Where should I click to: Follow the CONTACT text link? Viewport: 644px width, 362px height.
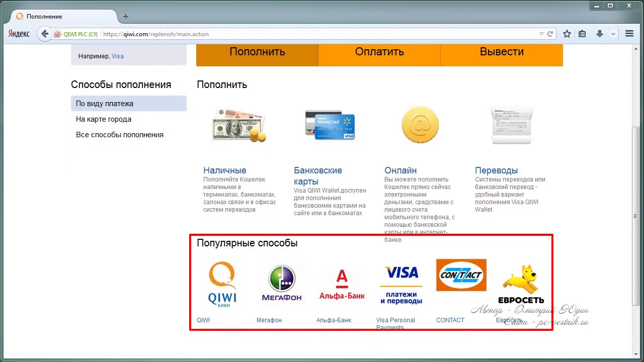[x=450, y=320]
